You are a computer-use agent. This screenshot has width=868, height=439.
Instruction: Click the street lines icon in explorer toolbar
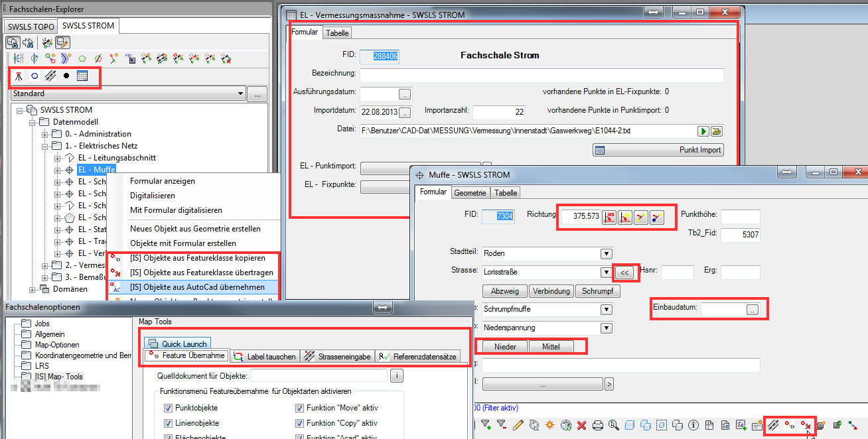[50, 76]
